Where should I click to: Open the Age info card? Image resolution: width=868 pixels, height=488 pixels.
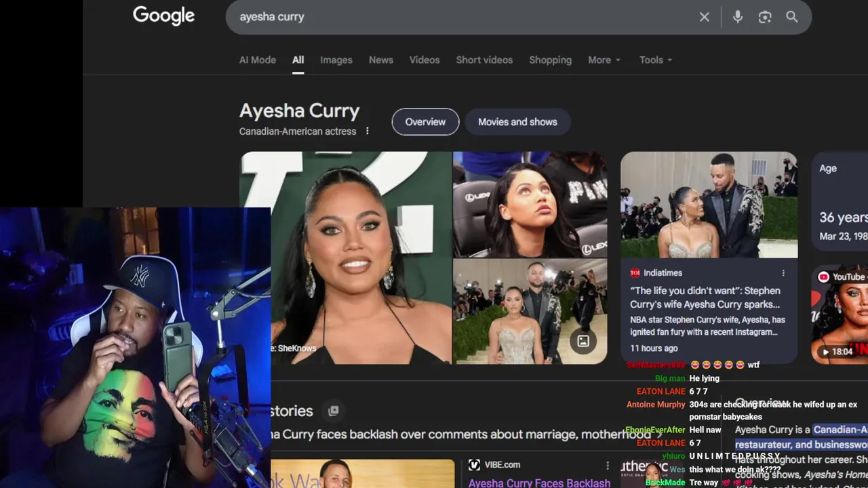840,201
